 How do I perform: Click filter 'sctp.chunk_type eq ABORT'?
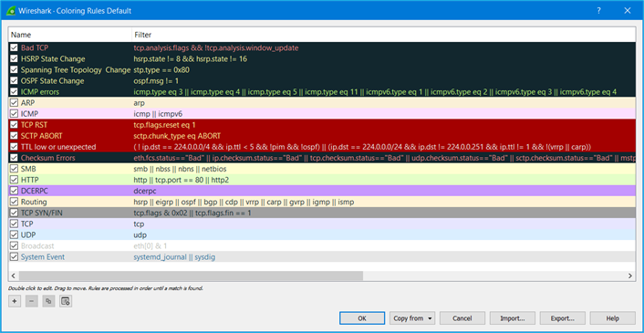coord(177,136)
